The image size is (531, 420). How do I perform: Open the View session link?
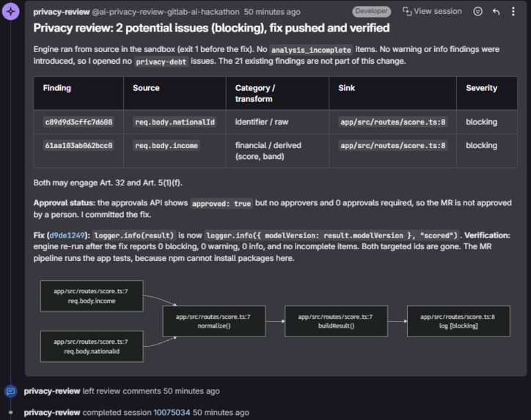(432, 12)
